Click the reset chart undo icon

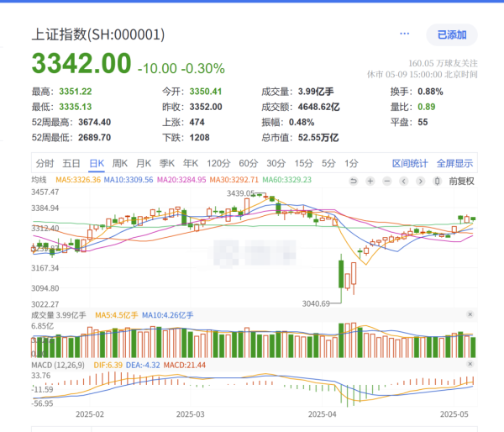point(354,181)
